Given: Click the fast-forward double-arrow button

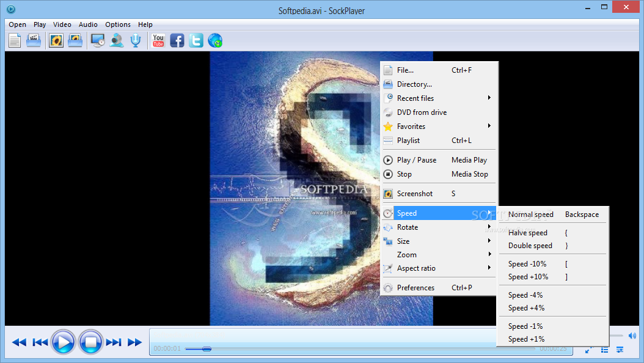Looking at the screenshot, I should [134, 342].
